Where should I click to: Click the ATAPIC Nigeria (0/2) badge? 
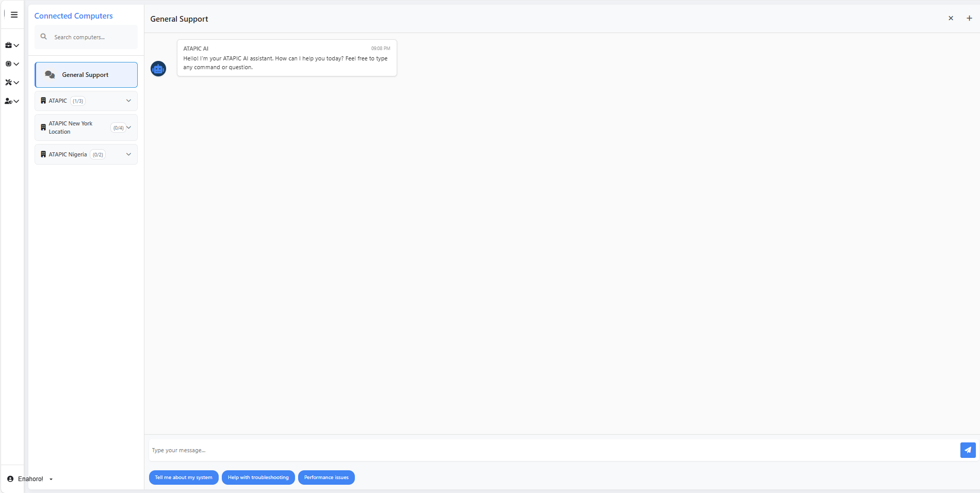pyautogui.click(x=98, y=155)
